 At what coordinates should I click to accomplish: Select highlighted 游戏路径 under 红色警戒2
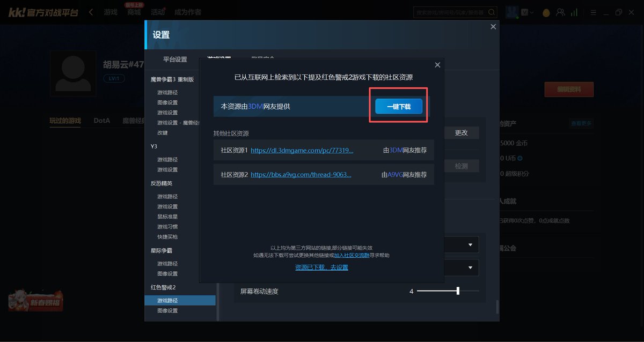[180, 301]
